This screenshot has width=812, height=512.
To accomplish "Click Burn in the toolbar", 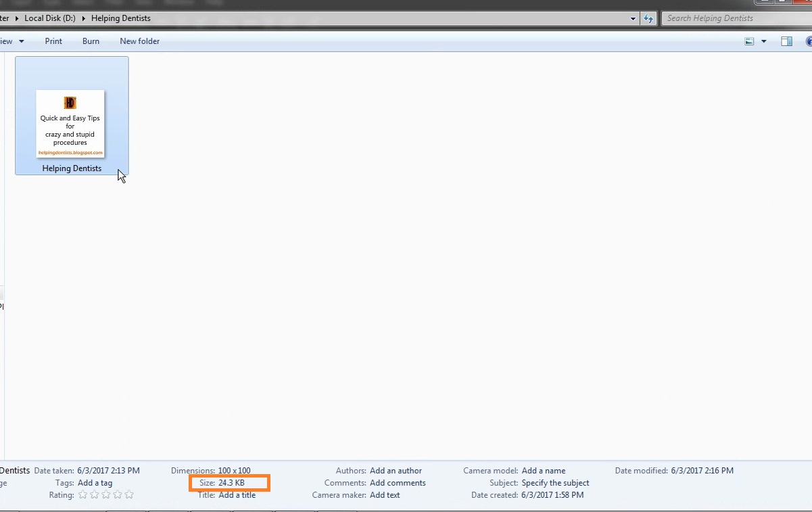I will 91,41.
